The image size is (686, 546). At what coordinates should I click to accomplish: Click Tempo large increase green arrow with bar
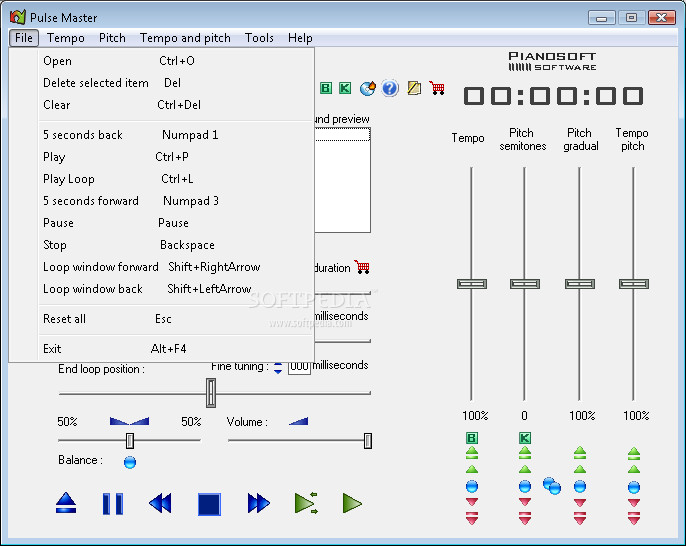pyautogui.click(x=472, y=453)
